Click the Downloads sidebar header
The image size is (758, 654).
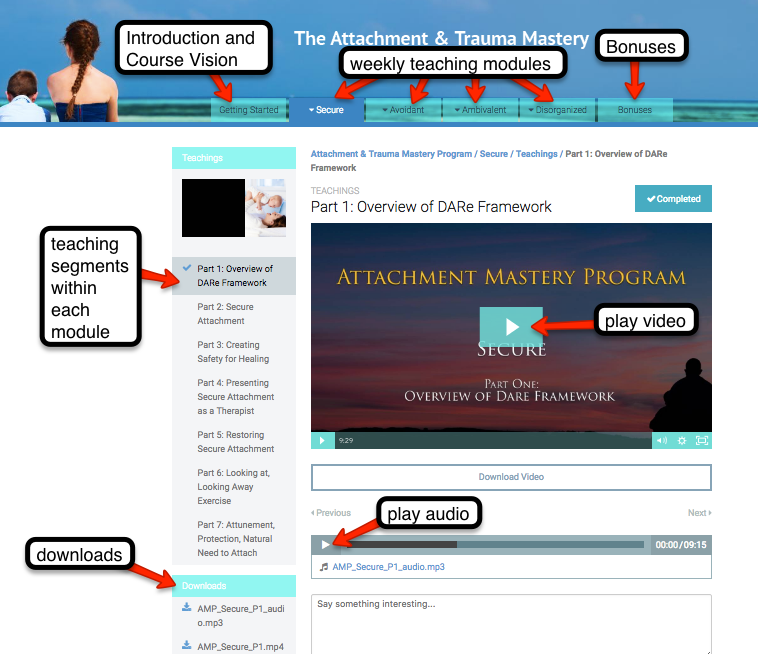click(x=234, y=586)
